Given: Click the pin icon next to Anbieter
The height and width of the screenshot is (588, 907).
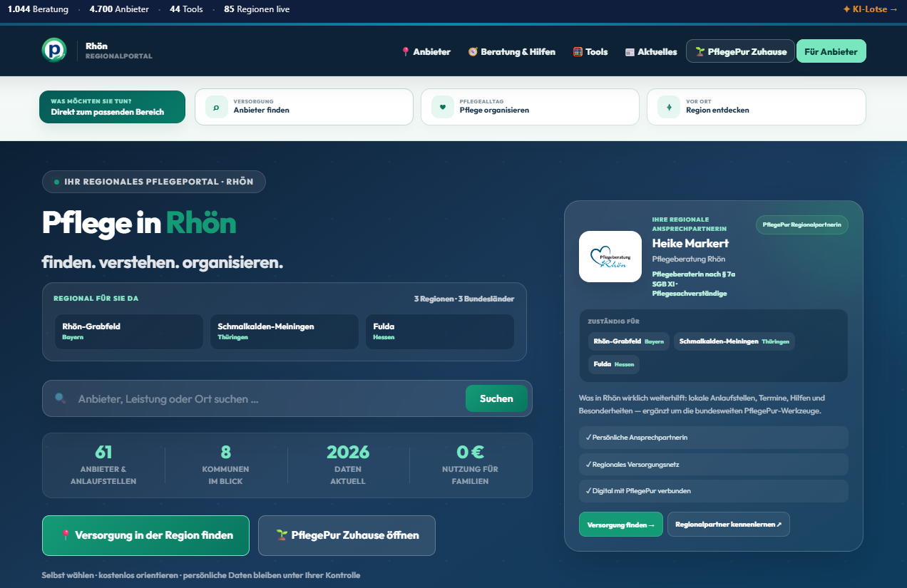Looking at the screenshot, I should click(406, 52).
